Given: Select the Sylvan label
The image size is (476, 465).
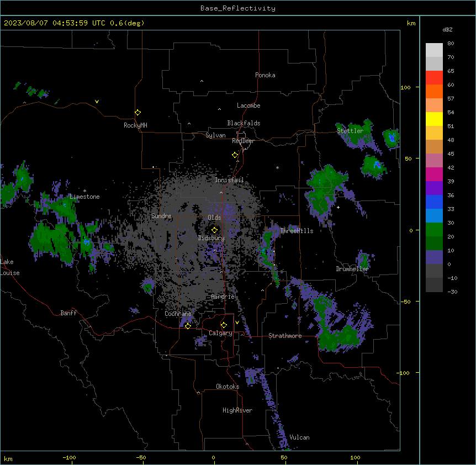Looking at the screenshot, I should [x=215, y=135].
